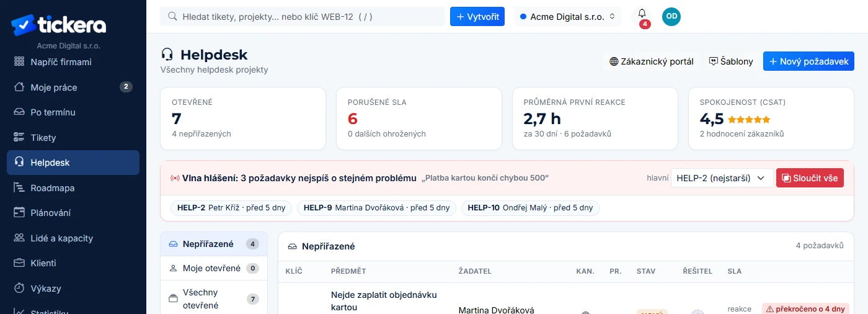Click the CSAT star rating
Viewport: 868px width, 314px height.
[749, 119]
